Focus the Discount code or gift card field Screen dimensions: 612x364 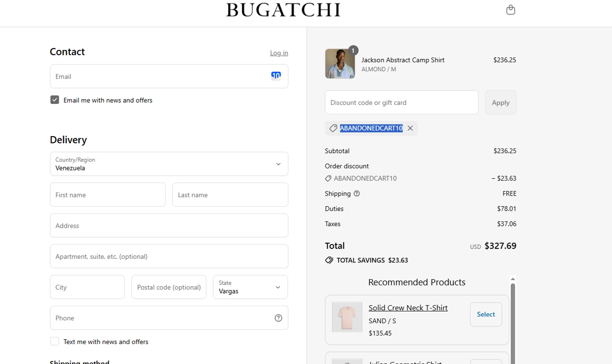[401, 102]
